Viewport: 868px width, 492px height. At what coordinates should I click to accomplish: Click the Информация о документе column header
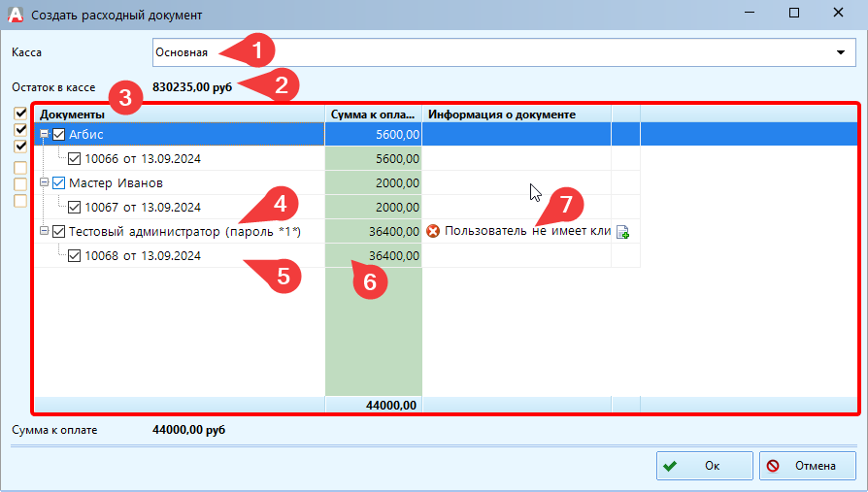(517, 115)
